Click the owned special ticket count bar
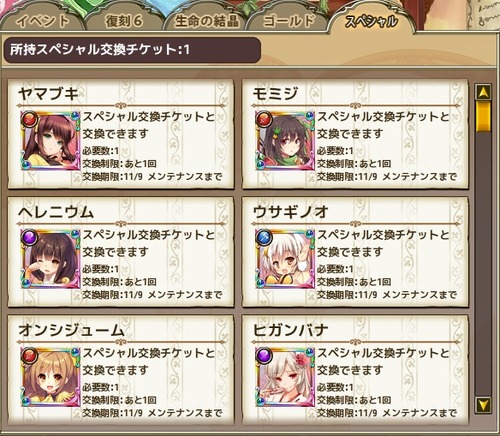500x436 pixels. (x=132, y=50)
